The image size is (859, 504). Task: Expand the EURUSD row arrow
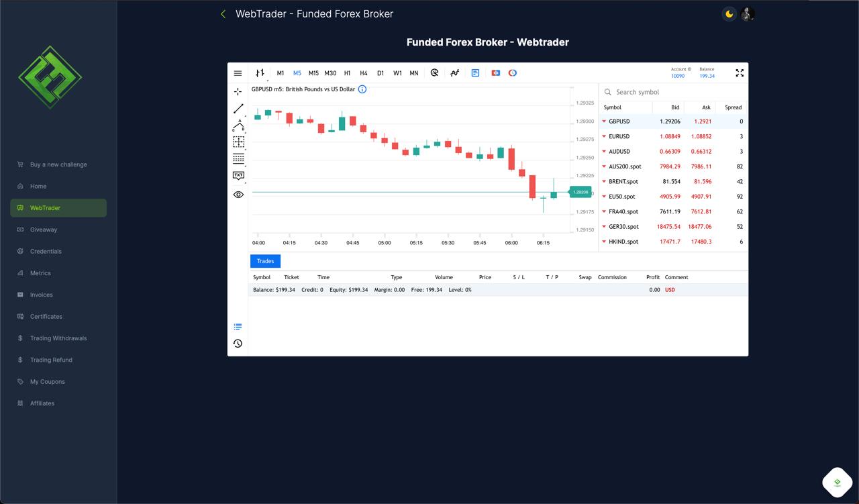point(604,137)
